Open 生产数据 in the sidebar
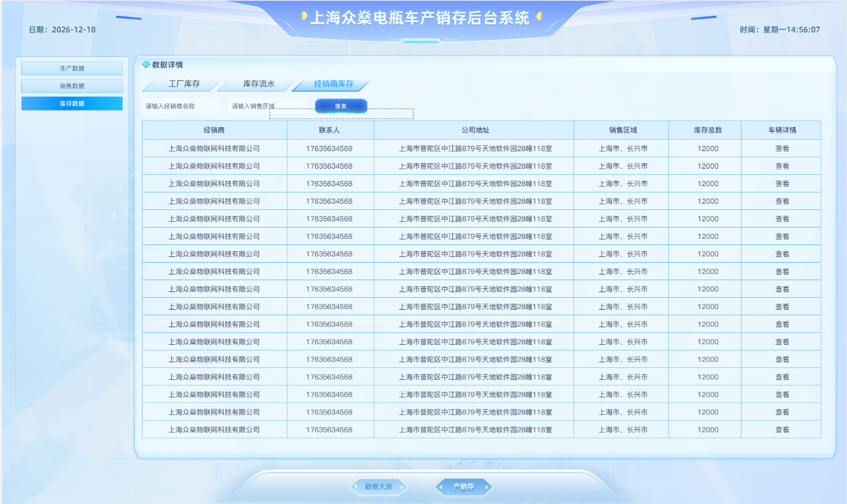The height and width of the screenshot is (504, 847). coord(72,68)
